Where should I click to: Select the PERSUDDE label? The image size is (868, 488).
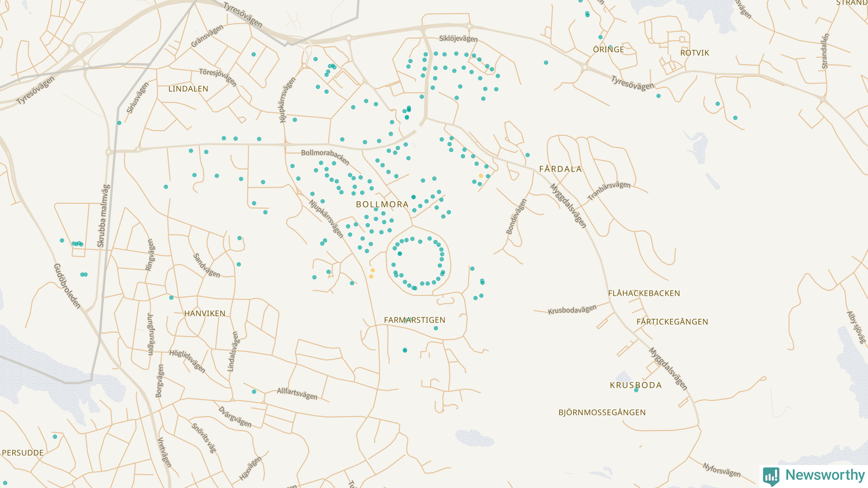(x=23, y=453)
